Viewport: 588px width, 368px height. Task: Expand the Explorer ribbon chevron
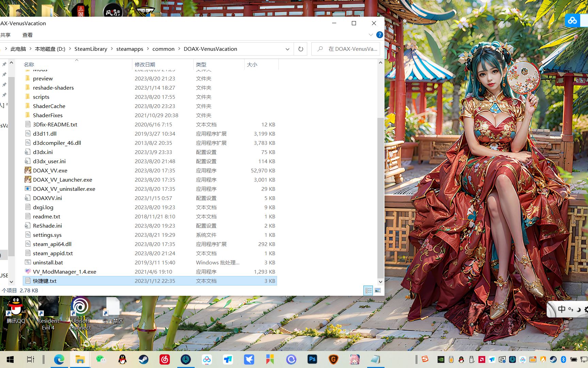click(x=371, y=35)
